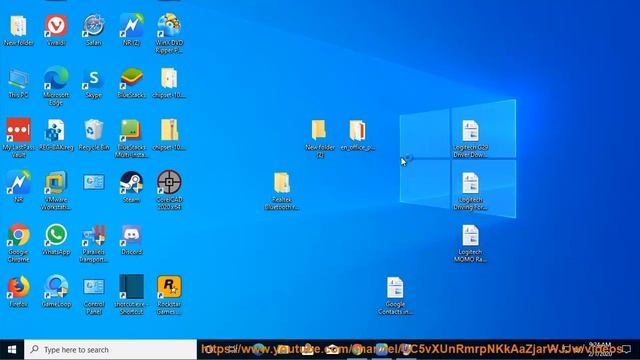
Task: Select the unlabeled icon left of Steam
Action: pyautogui.click(x=94, y=183)
